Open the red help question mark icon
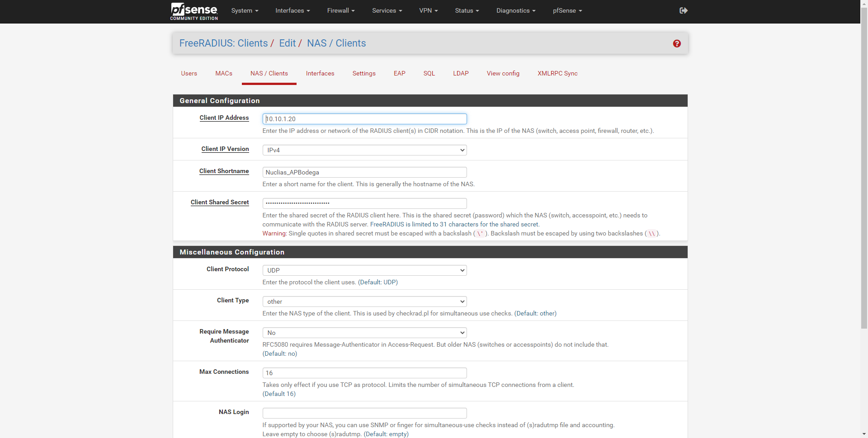The width and height of the screenshot is (868, 438). click(x=677, y=43)
